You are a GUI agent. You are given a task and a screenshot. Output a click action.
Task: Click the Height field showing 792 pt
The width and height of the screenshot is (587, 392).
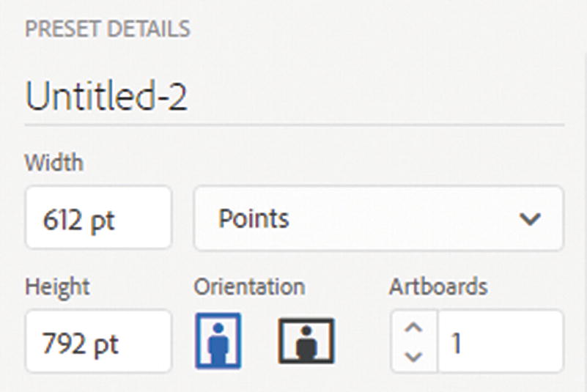[x=98, y=341]
